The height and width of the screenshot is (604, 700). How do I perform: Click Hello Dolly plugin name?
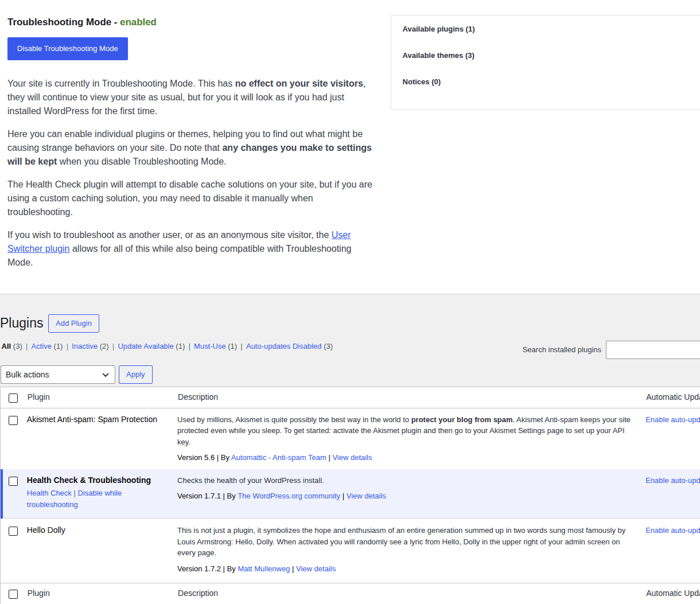46,530
